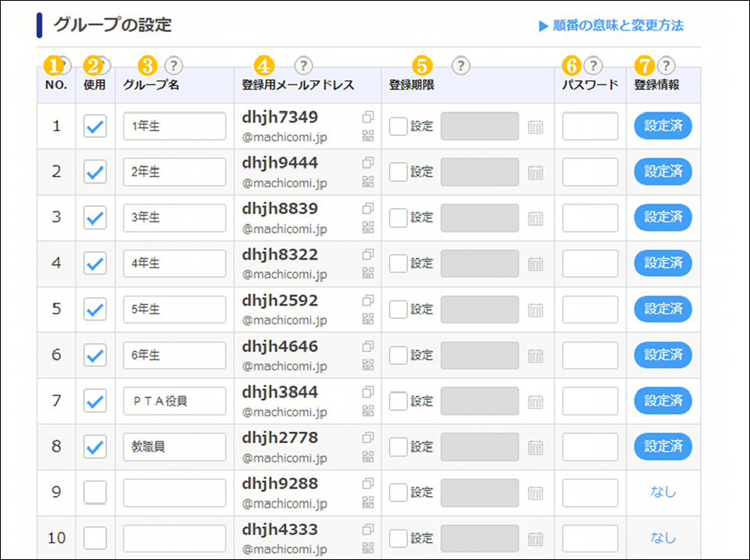Open help icon for 登録期限 column
Image resolution: width=750 pixels, height=560 pixels.
coord(461,66)
